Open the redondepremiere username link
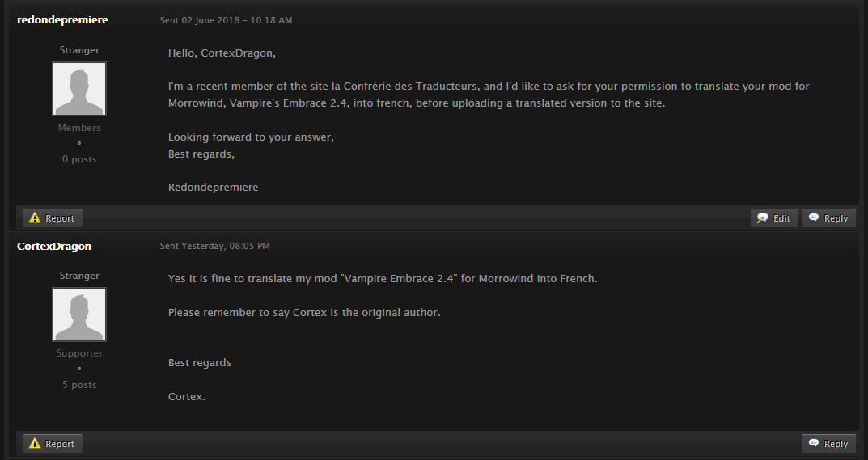The image size is (868, 460). 62,20
